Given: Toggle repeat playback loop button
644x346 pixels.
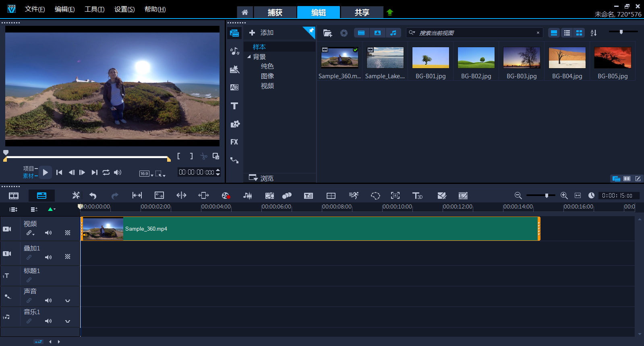Looking at the screenshot, I should (106, 173).
